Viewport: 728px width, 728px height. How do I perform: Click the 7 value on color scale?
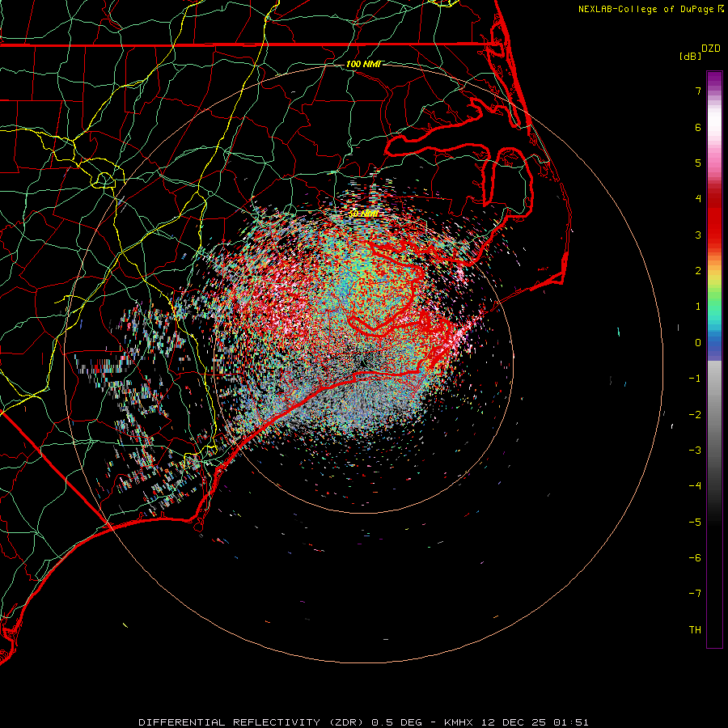(698, 91)
